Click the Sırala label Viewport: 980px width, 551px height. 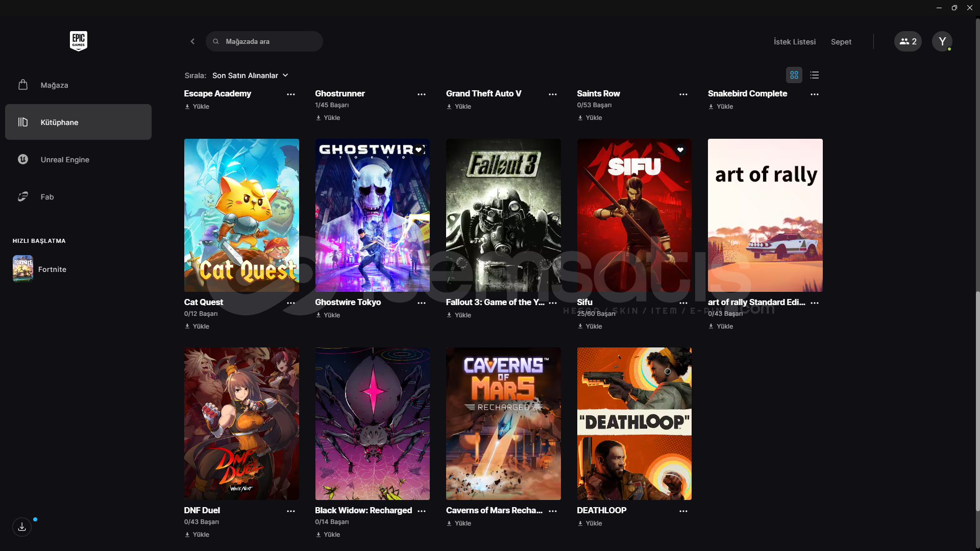(x=195, y=76)
